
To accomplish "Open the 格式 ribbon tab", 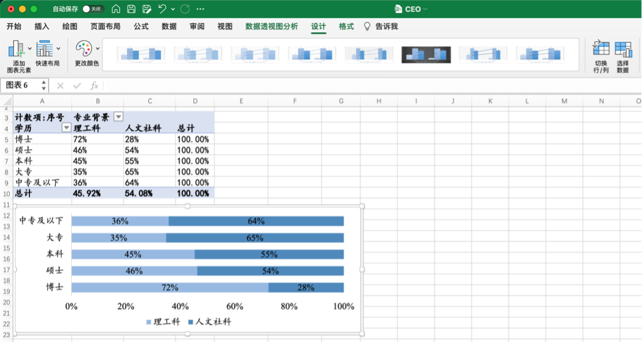I will click(346, 27).
